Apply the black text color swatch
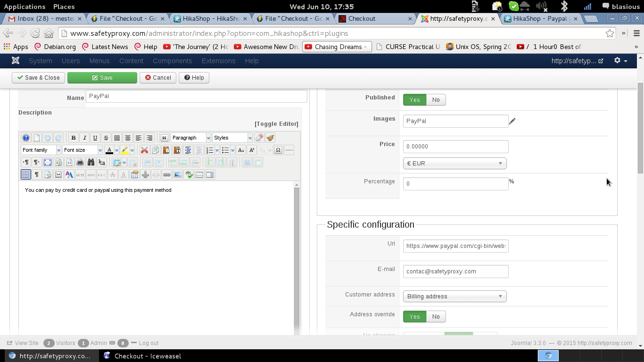 coord(109,150)
